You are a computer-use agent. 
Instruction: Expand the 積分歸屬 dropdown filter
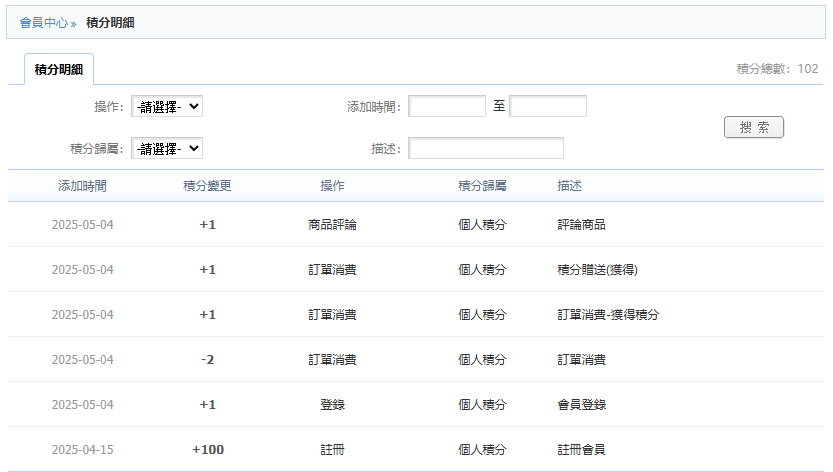click(x=166, y=149)
